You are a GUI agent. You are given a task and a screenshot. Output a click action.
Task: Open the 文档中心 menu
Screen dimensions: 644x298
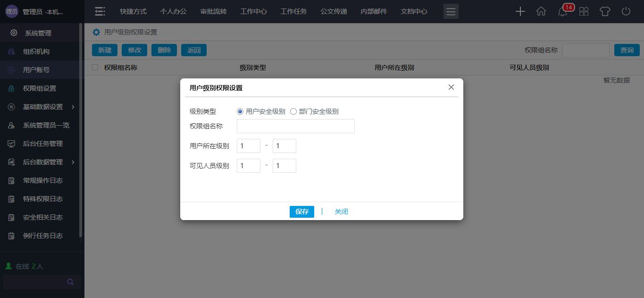[x=414, y=11]
